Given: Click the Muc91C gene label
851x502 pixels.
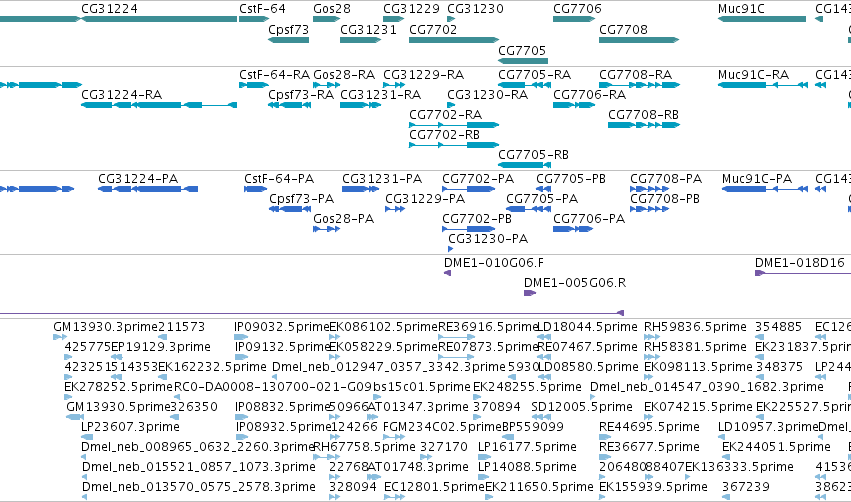Looking at the screenshot, I should pos(741,9).
